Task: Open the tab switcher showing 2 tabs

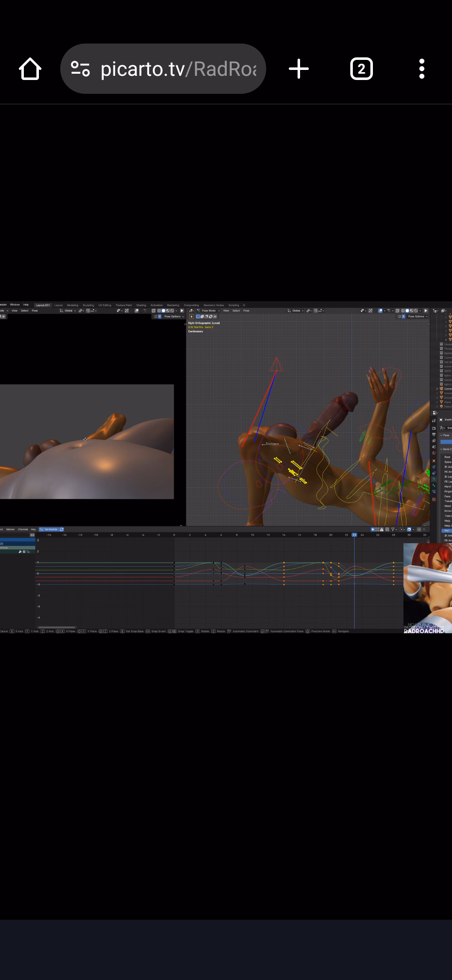Action: coord(361,69)
